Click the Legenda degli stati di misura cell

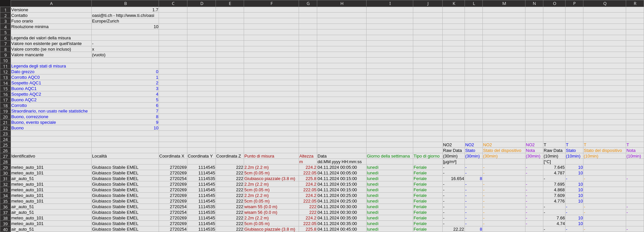click(51, 66)
